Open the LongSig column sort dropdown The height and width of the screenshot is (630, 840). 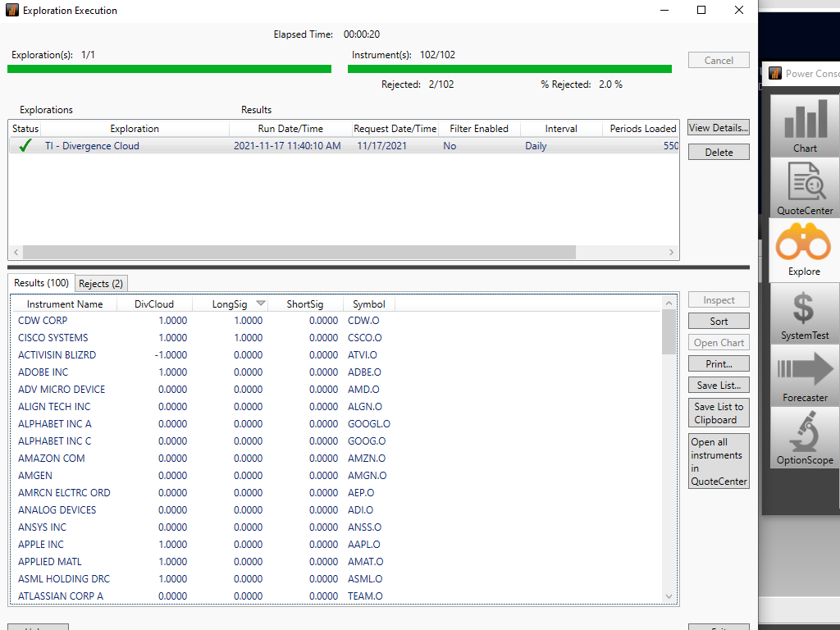(x=261, y=302)
